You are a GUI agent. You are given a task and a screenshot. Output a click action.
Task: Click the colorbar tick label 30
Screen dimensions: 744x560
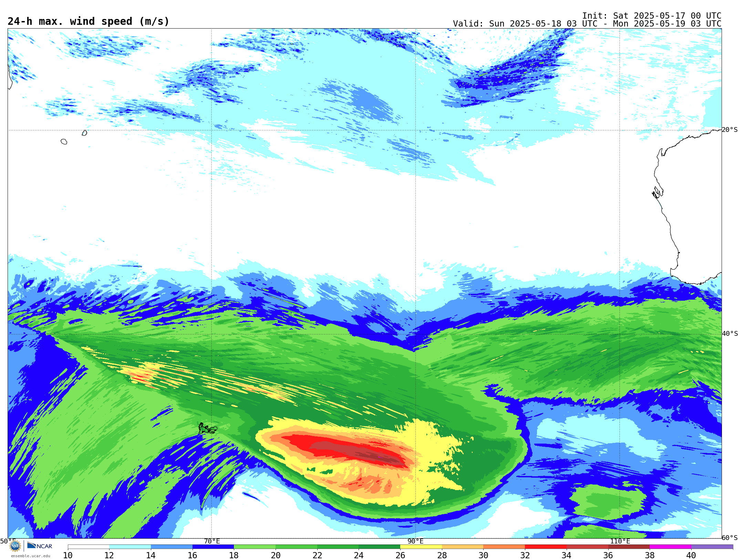pos(483,555)
